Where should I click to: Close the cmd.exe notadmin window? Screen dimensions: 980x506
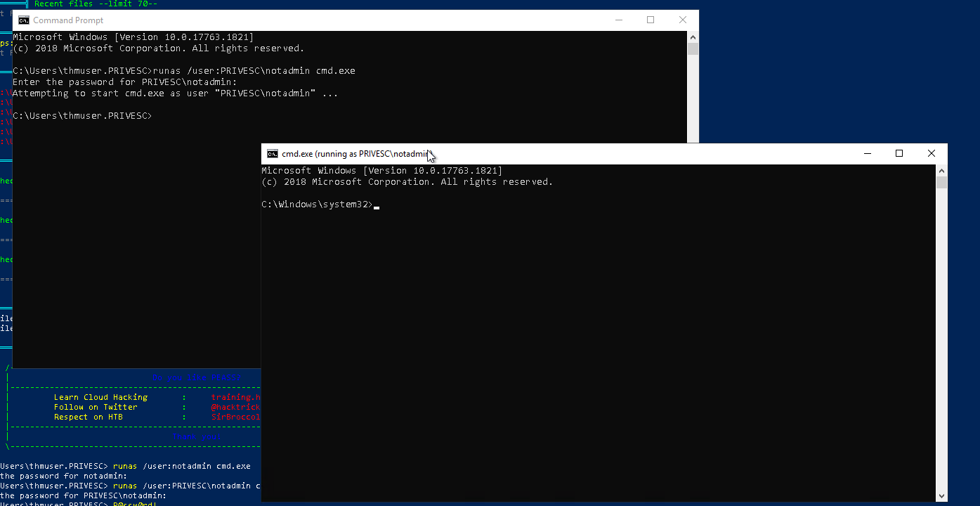[x=932, y=154]
